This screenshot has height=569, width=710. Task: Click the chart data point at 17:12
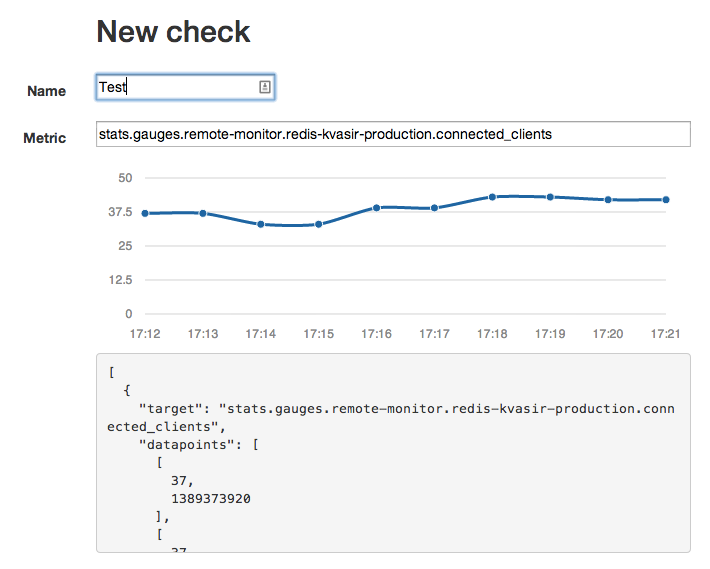click(145, 213)
